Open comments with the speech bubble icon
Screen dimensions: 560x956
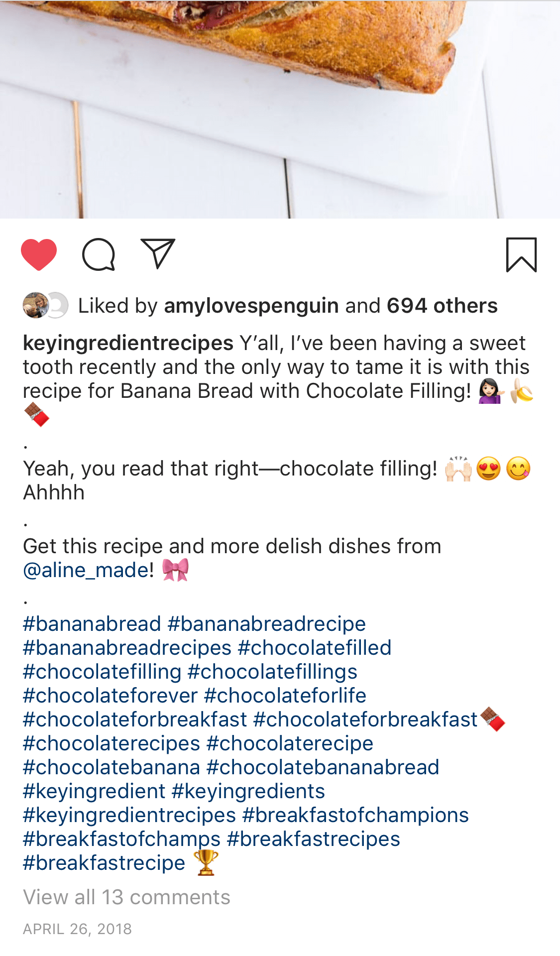point(99,254)
